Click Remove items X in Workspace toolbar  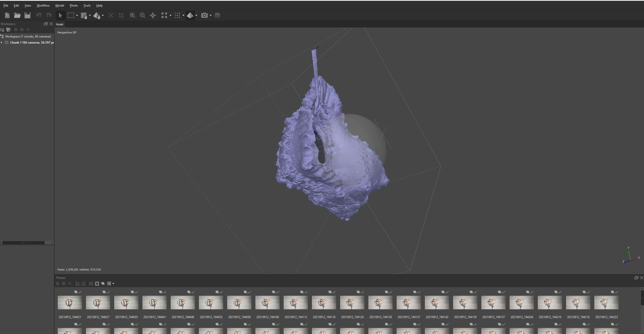[28, 30]
